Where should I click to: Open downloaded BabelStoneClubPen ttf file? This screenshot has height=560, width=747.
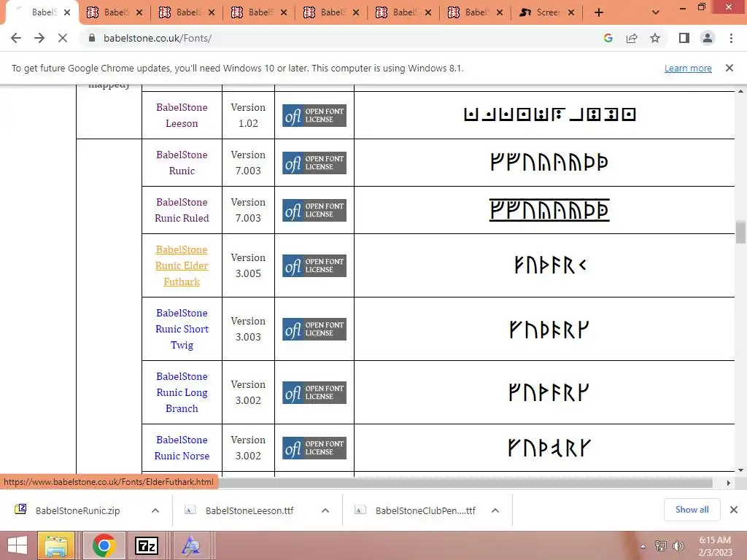point(415,510)
